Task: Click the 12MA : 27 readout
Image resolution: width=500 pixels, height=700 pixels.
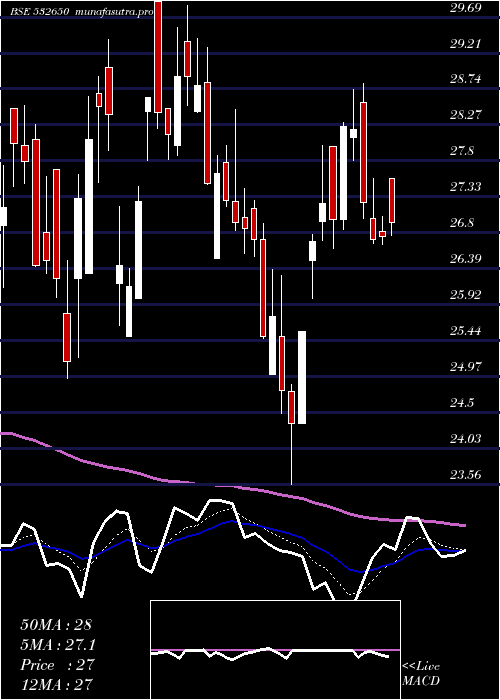Action: [56, 685]
